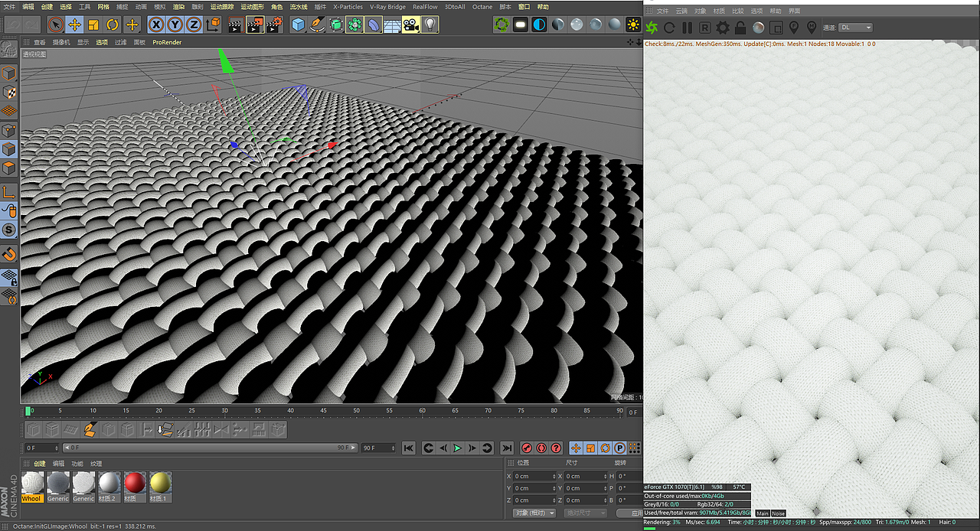Pause the Octane live render

[687, 28]
